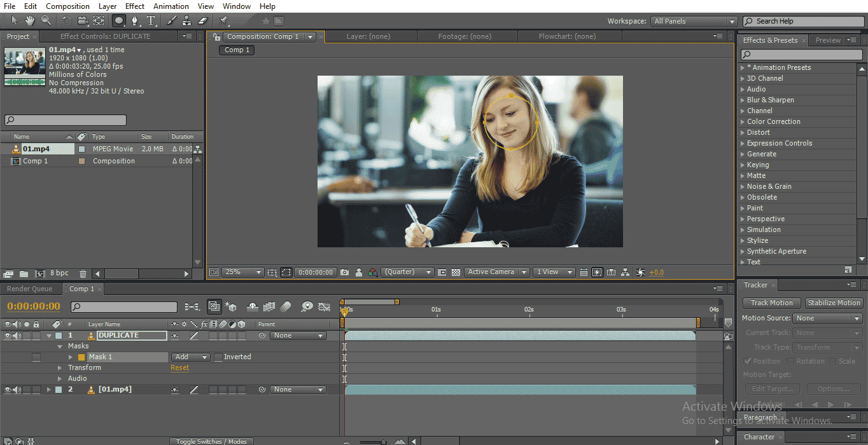Click the Reset link for Transform
868x445 pixels.
coord(179,368)
